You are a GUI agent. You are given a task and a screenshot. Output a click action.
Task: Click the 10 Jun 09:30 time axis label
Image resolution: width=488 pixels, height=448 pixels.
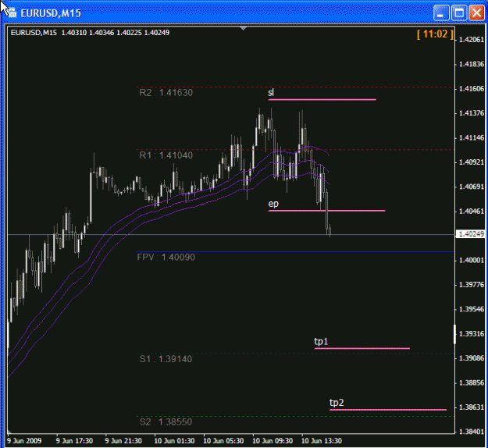tap(272, 441)
